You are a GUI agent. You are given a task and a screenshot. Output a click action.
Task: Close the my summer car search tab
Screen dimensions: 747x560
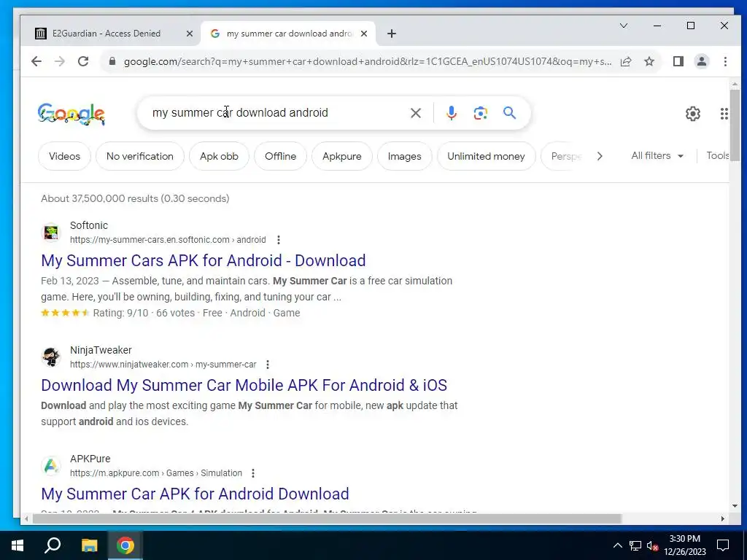[x=364, y=34]
